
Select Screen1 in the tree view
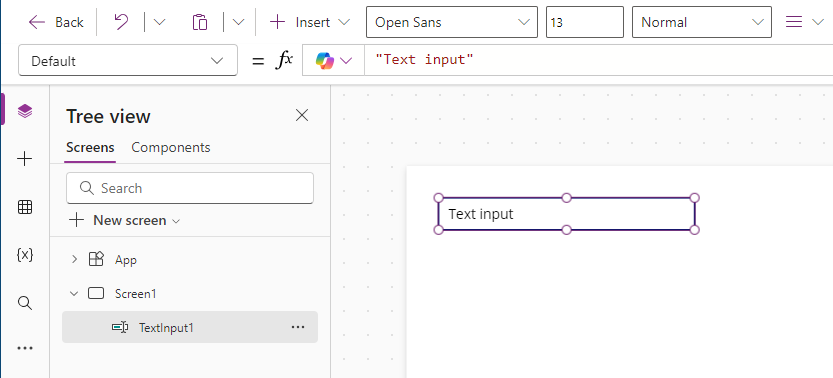[135, 294]
